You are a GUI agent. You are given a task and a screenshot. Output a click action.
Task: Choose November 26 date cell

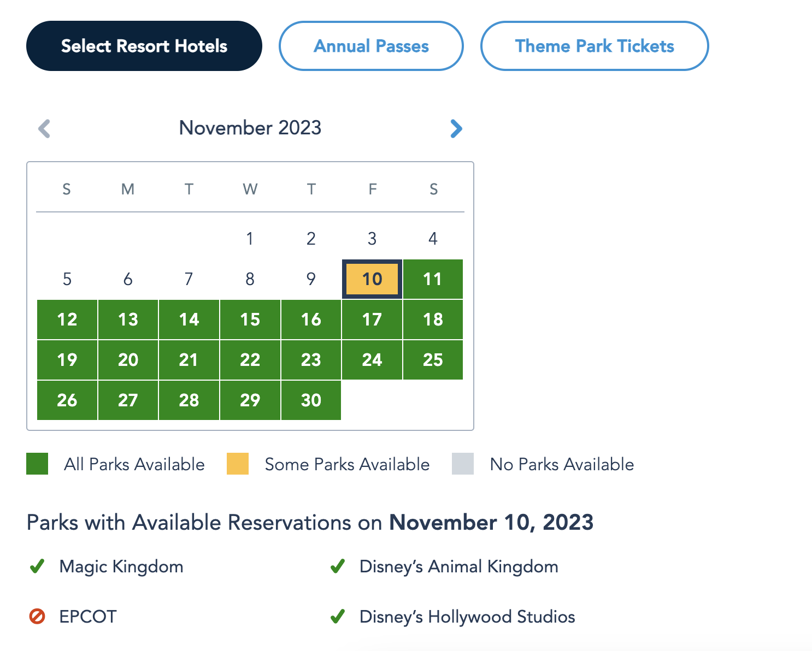[67, 400]
